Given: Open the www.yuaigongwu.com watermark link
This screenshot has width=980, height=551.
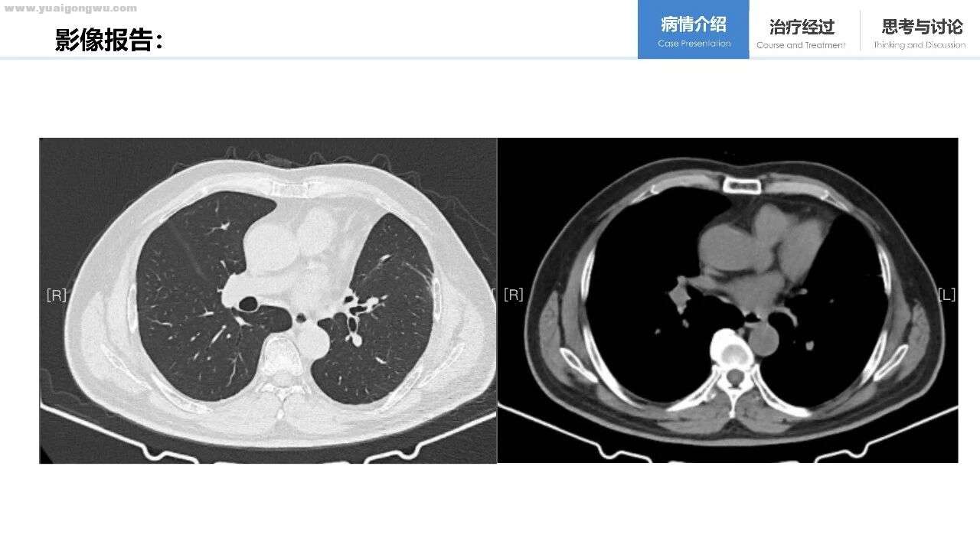Looking at the screenshot, I should click(x=70, y=8).
